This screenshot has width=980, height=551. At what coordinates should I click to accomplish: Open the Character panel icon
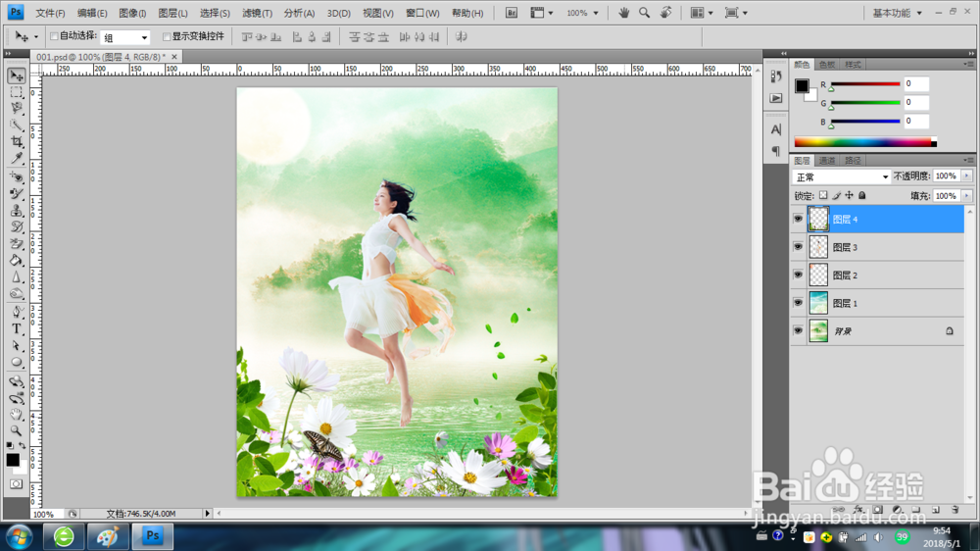click(775, 129)
